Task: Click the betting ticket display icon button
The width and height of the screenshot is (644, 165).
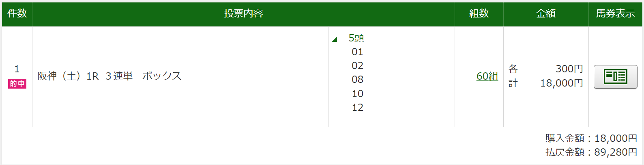Action: [x=615, y=76]
